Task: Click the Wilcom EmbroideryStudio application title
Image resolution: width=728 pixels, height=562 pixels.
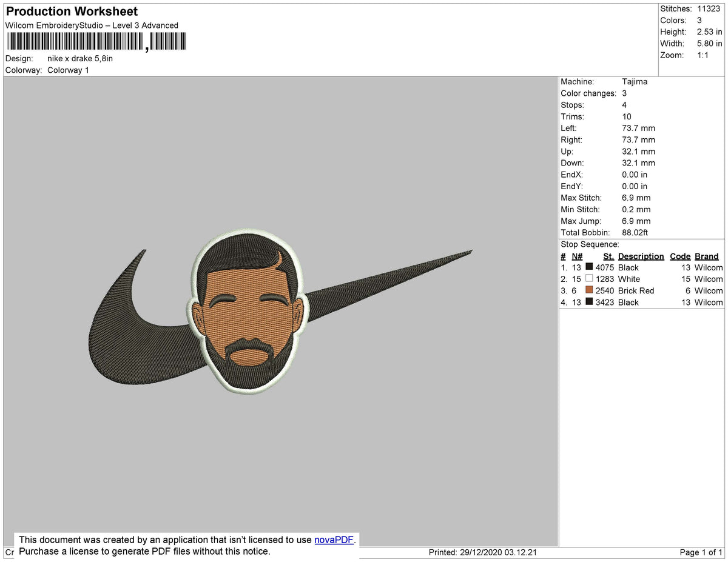Action: 90,25
